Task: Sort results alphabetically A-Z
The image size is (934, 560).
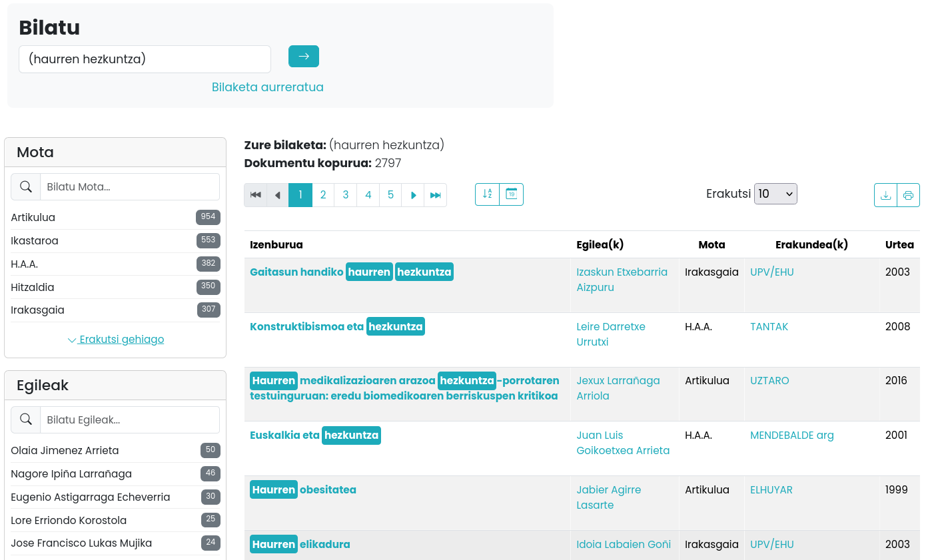Action: pos(487,194)
